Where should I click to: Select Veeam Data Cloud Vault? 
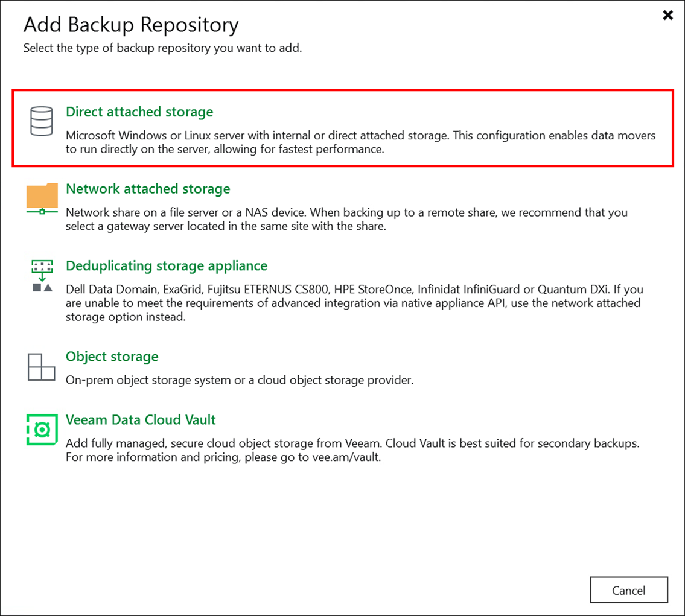tap(141, 419)
